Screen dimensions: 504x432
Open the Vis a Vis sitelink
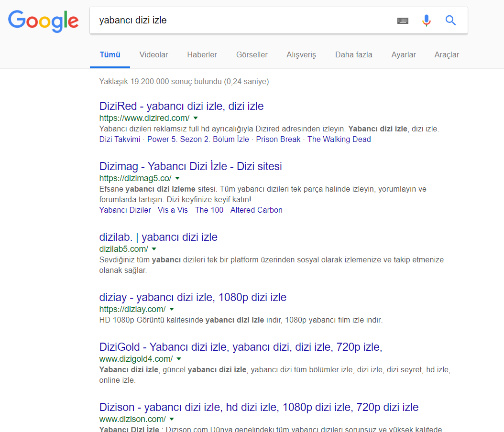[x=173, y=210]
